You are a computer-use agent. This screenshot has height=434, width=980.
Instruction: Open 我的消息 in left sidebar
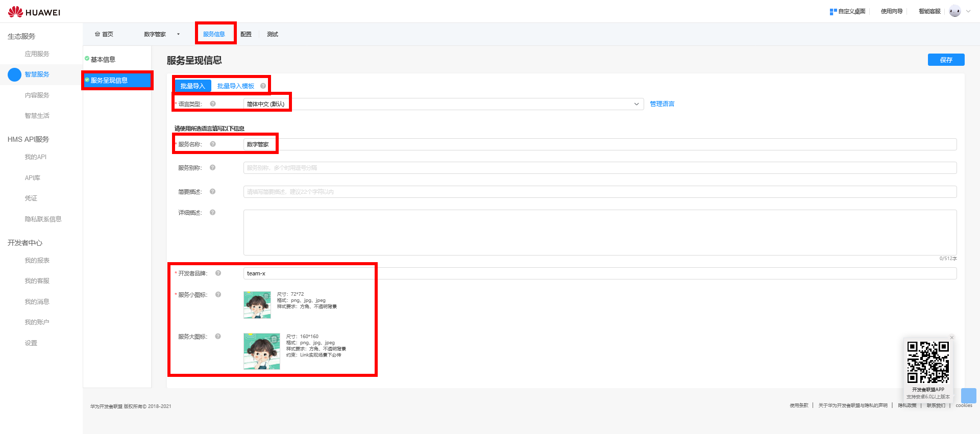(x=37, y=302)
